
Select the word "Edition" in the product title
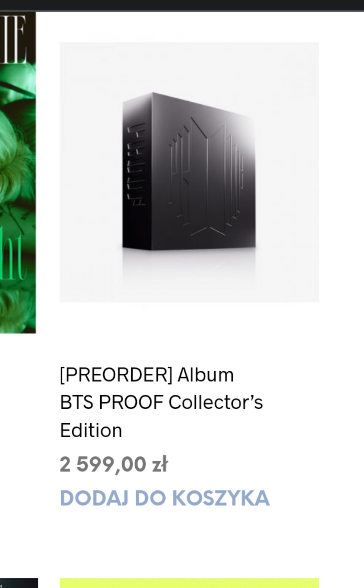point(91,430)
